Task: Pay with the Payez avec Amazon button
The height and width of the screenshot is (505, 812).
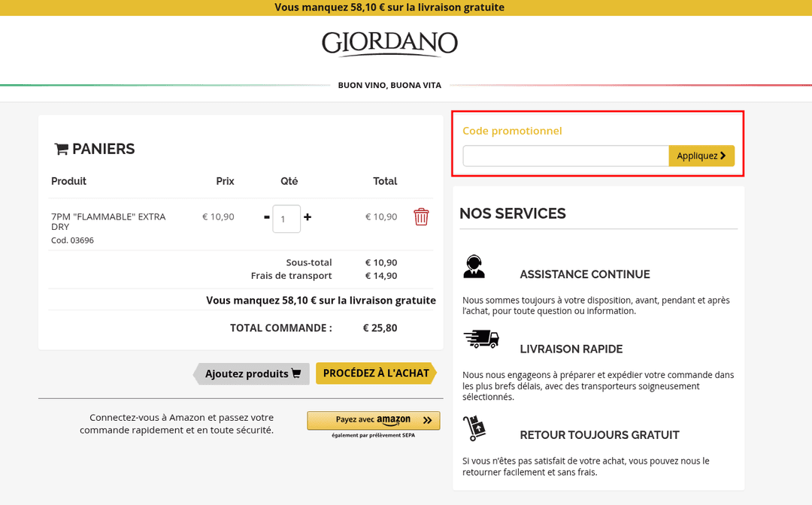Action: coord(374,420)
